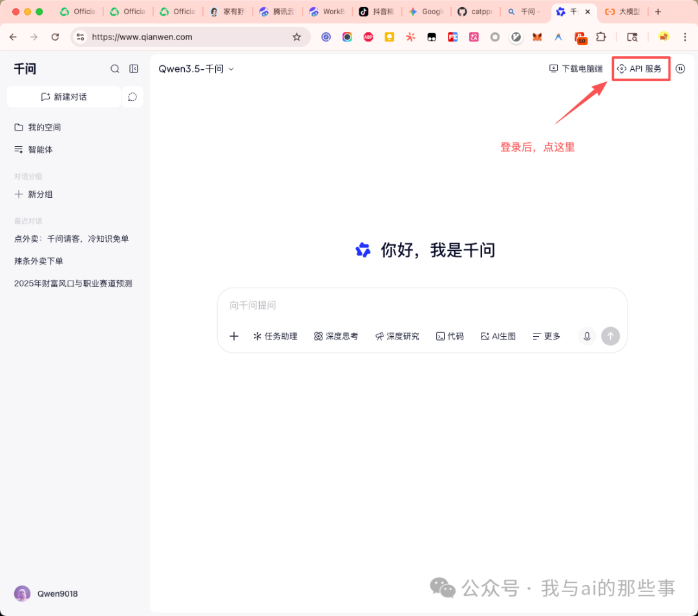Toggle 深度思考 mode
This screenshot has width=698, height=616.
point(336,336)
